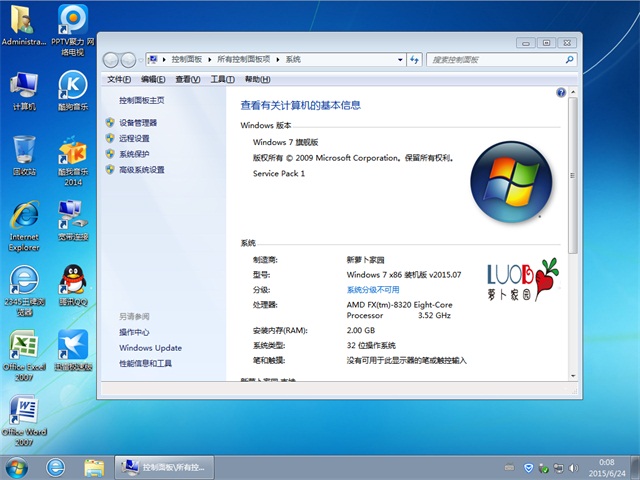Image resolution: width=640 pixels, height=480 pixels.
Task: Open the address bar history dropdown arrow
Action: click(400, 60)
